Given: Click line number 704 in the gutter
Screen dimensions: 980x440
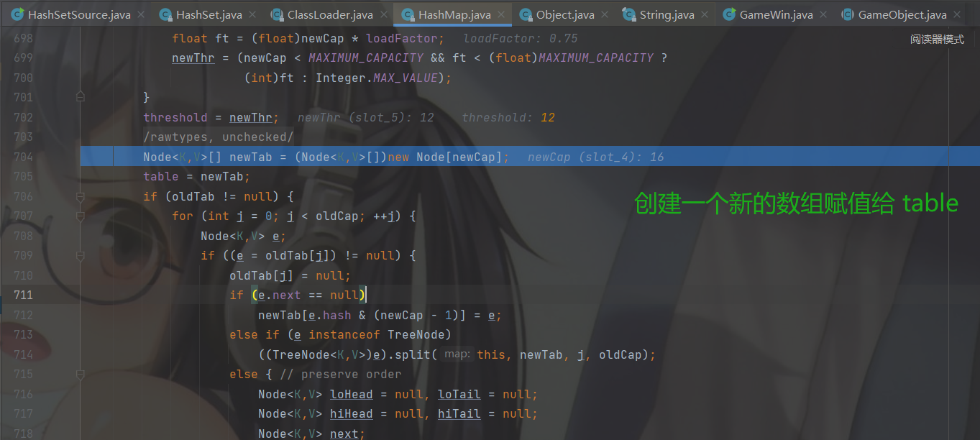Looking at the screenshot, I should [24, 157].
